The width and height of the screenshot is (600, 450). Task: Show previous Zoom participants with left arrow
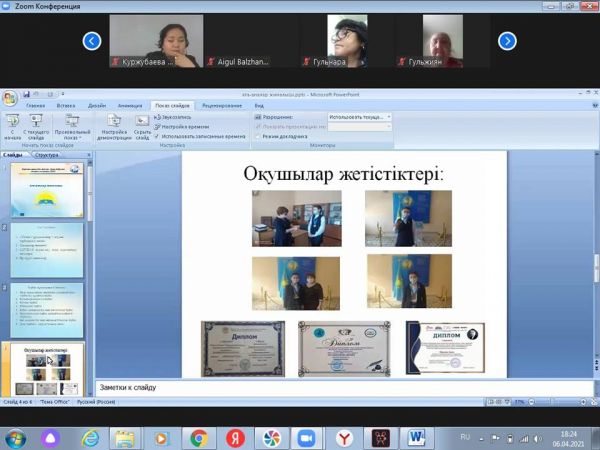click(92, 41)
